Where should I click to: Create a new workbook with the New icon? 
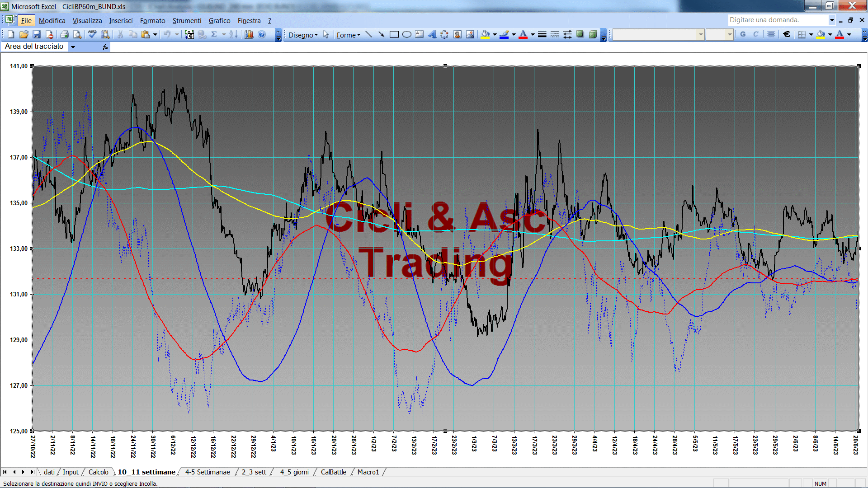[11, 34]
